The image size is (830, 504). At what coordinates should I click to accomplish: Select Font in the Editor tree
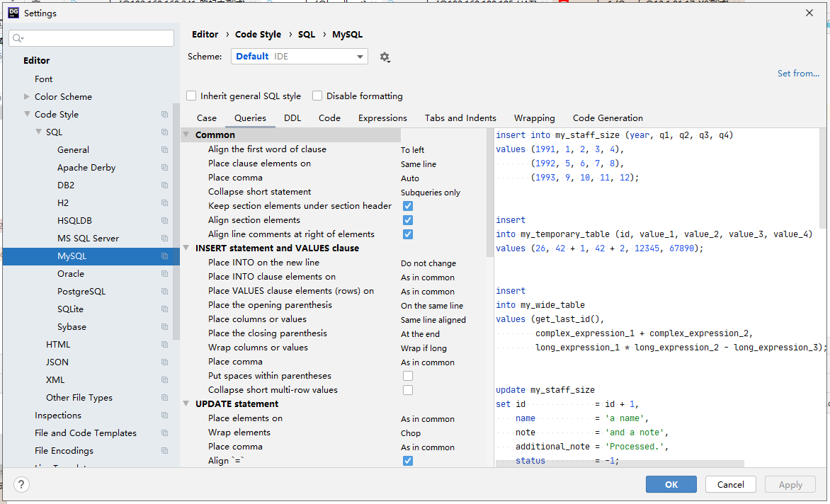coord(43,79)
